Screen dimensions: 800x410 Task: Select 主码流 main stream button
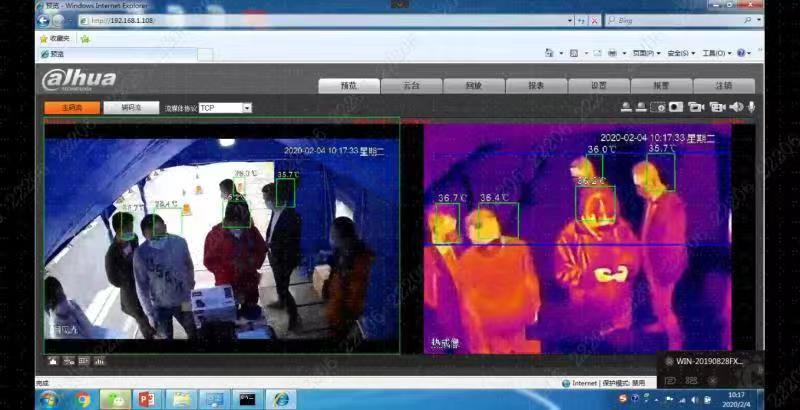pyautogui.click(x=71, y=107)
